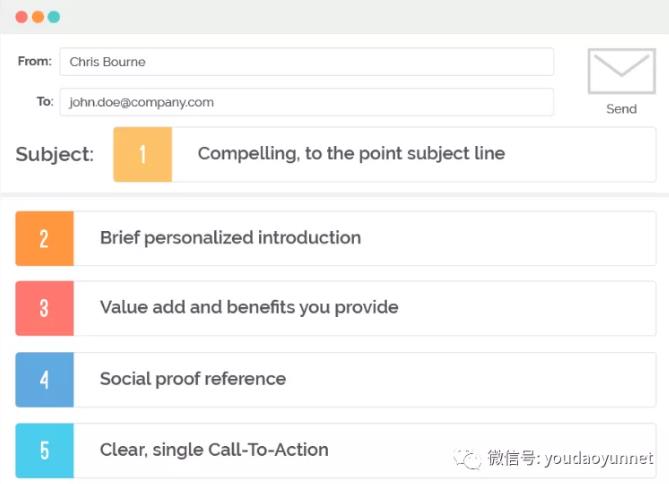669x484 pixels.
Task: Click the From: label
Action: tap(35, 61)
